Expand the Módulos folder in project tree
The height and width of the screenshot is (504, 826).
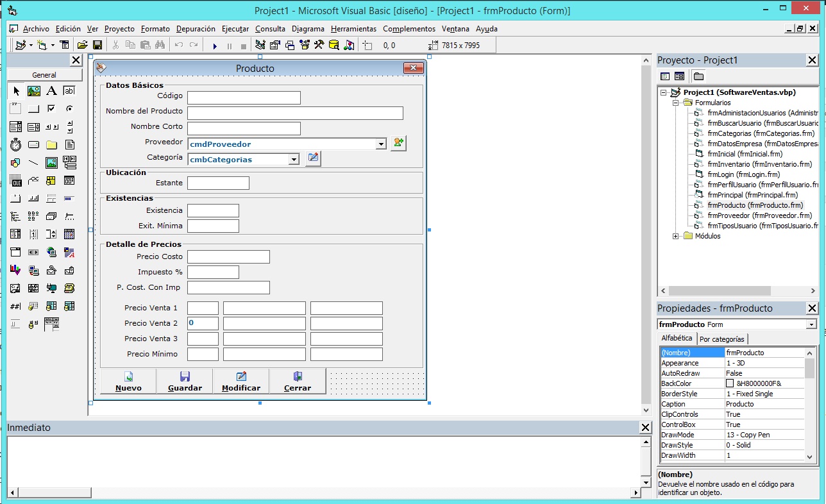tap(676, 236)
